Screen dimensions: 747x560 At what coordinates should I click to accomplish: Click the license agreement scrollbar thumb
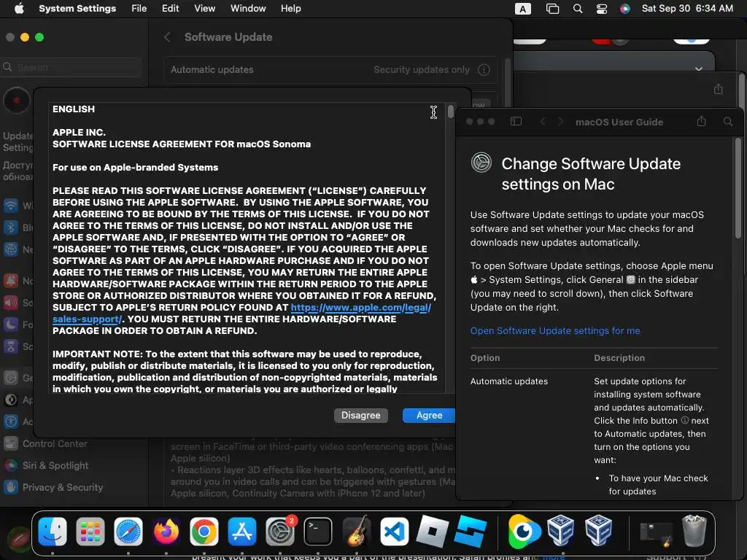point(450,111)
